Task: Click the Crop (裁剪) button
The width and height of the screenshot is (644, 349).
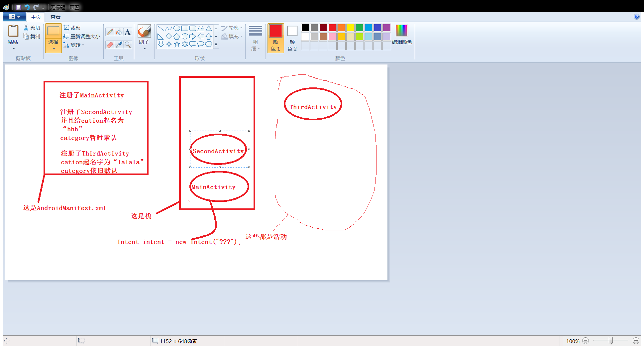Action: tap(72, 28)
